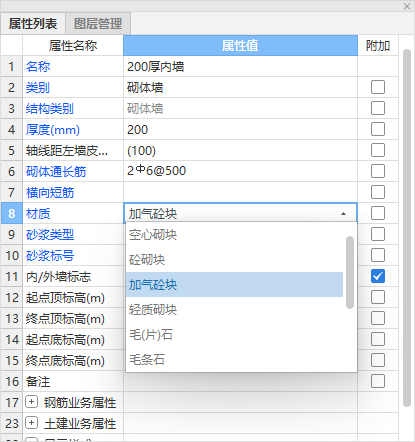The image size is (415, 442).
Task: Choose 轻质砌块 from the material list
Action: tap(234, 310)
